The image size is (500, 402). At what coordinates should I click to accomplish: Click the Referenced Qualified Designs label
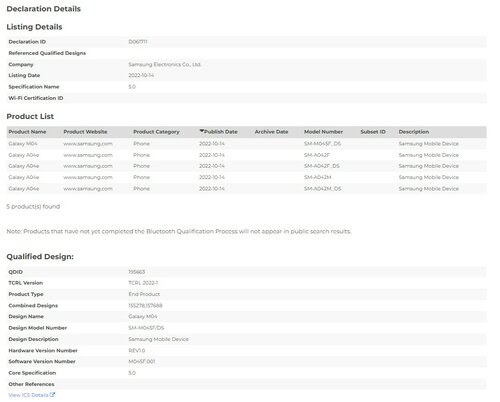point(47,53)
